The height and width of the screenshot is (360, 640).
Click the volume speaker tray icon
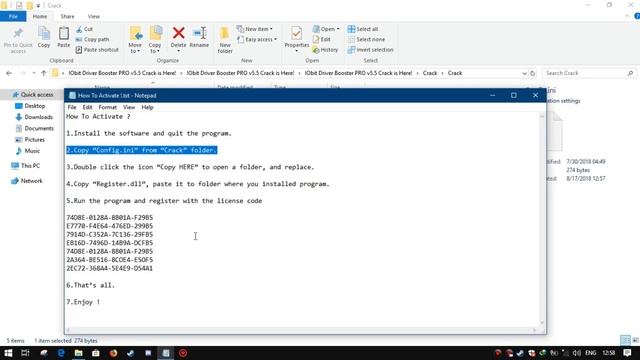(x=576, y=353)
